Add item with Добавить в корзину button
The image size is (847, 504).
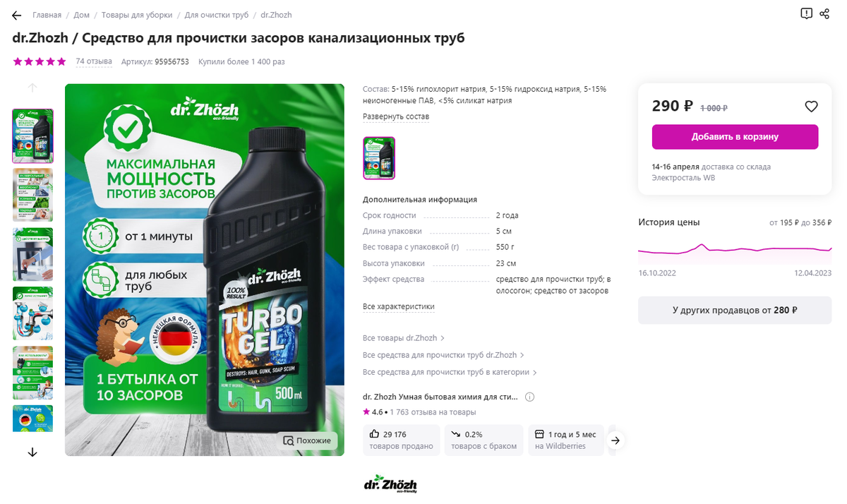pos(735,137)
